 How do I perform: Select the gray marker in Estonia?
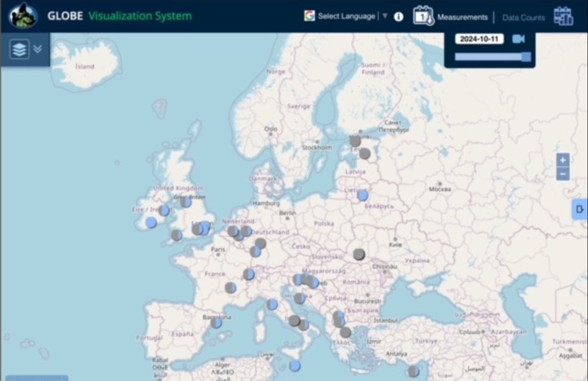click(x=365, y=153)
